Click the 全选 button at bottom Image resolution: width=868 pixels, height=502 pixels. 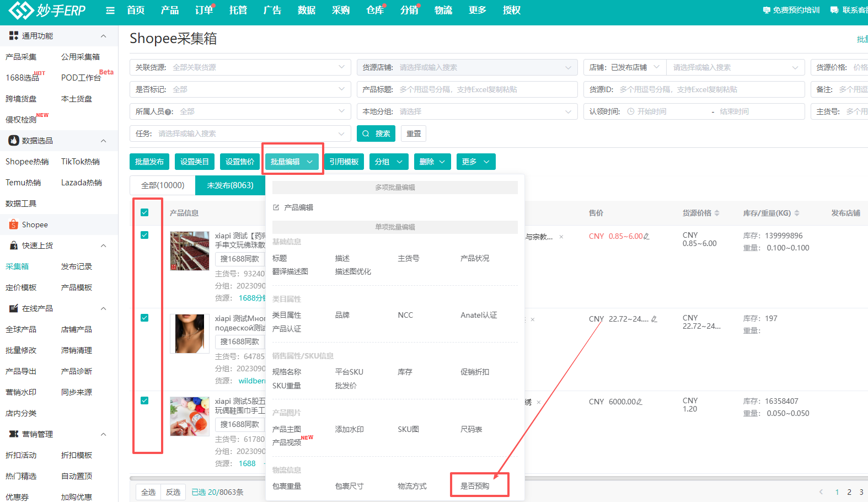click(x=148, y=492)
